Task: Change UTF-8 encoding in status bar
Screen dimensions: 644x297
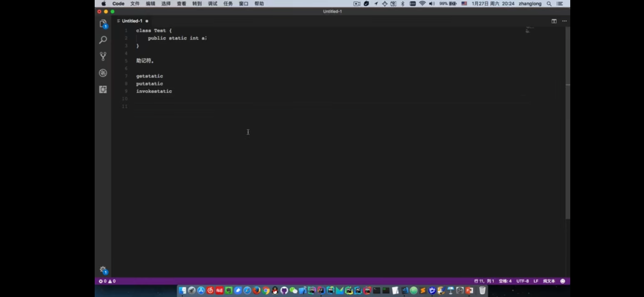Action: tap(522, 281)
